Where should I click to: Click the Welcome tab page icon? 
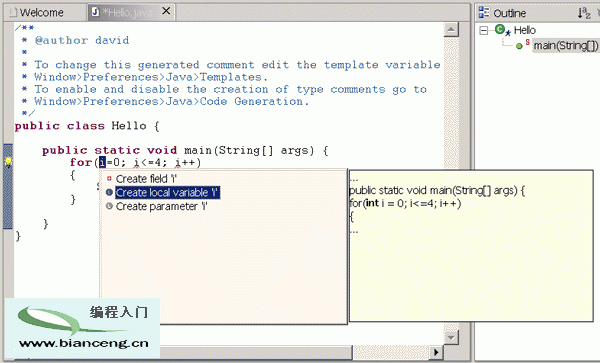click(13, 13)
